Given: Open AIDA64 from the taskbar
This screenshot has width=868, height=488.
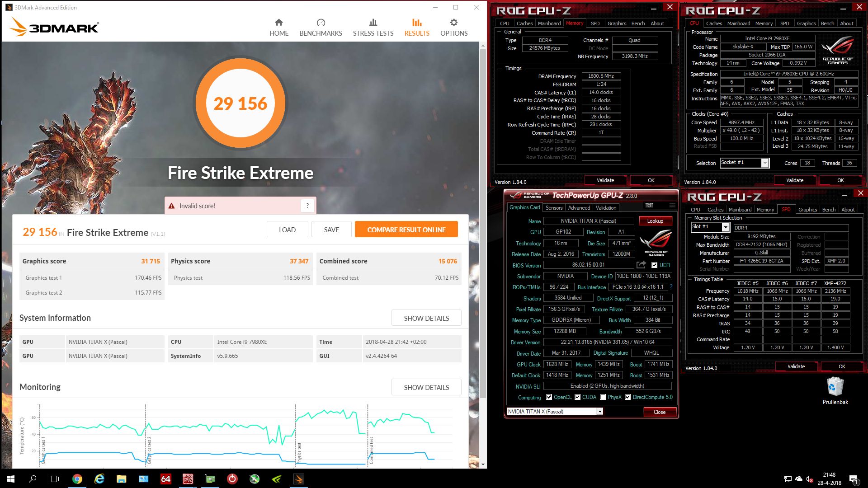Looking at the screenshot, I should tap(166, 479).
